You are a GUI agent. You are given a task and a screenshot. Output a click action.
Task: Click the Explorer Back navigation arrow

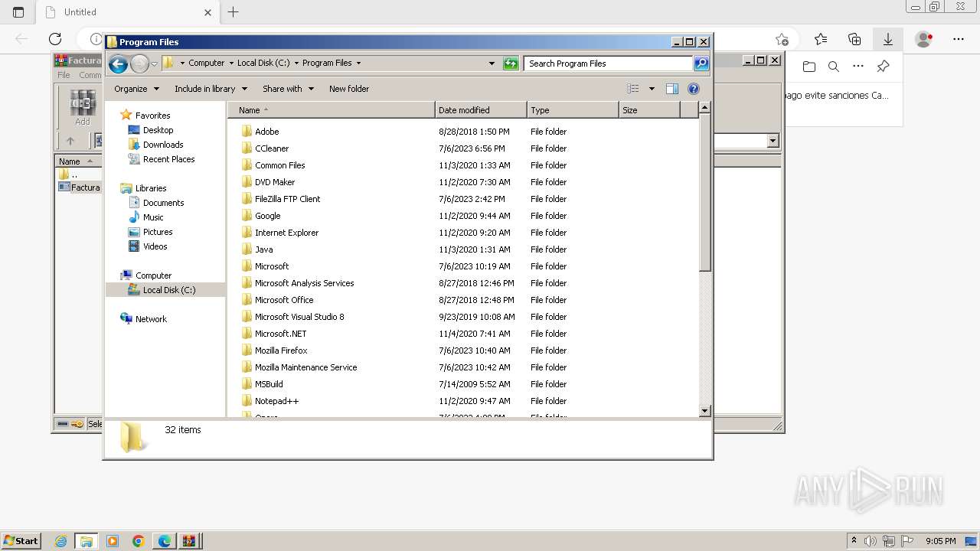click(x=118, y=64)
